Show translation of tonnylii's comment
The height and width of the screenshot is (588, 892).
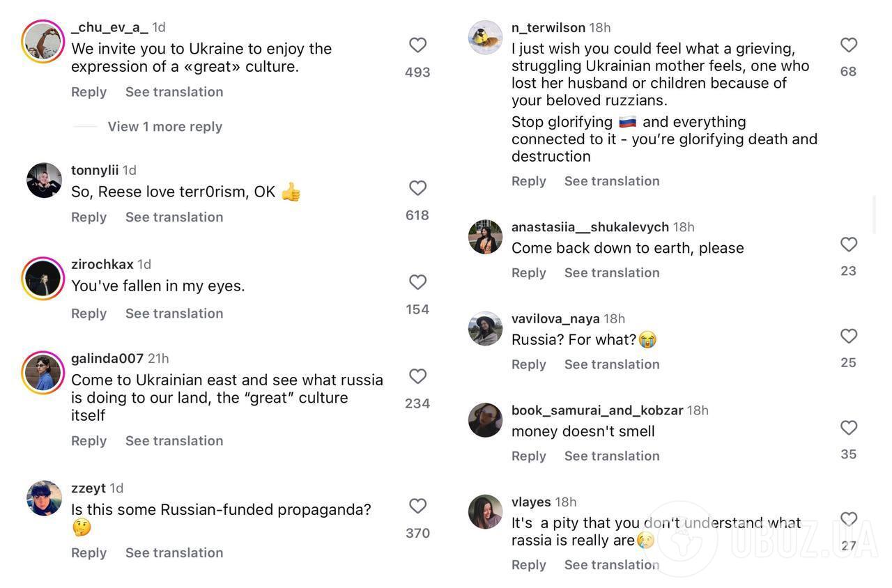(174, 217)
